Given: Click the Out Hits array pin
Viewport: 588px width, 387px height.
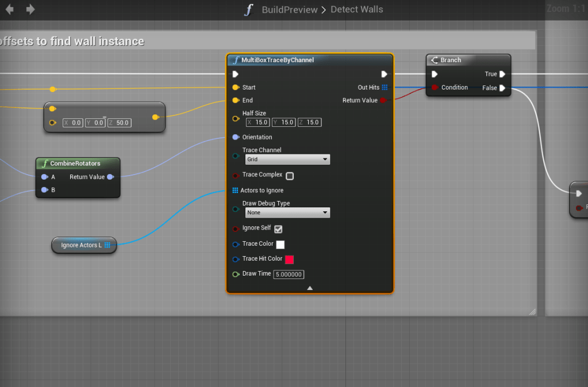Looking at the screenshot, I should 385,87.
